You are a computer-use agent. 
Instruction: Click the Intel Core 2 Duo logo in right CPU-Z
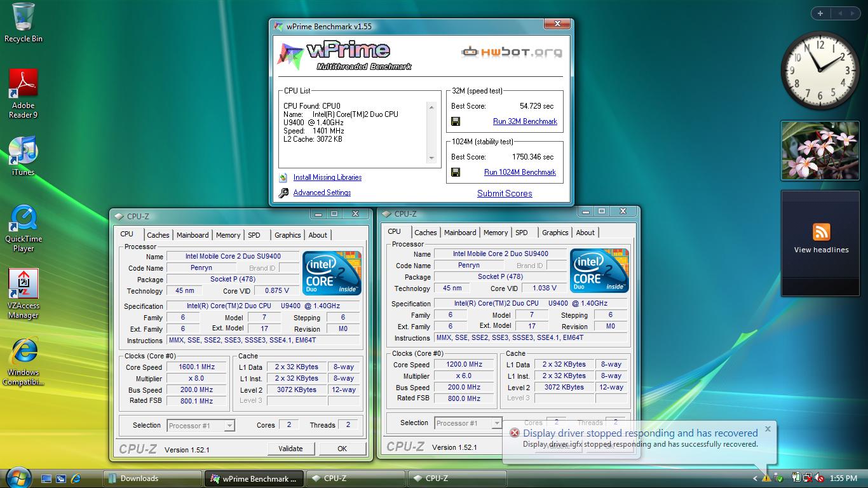pyautogui.click(x=599, y=271)
